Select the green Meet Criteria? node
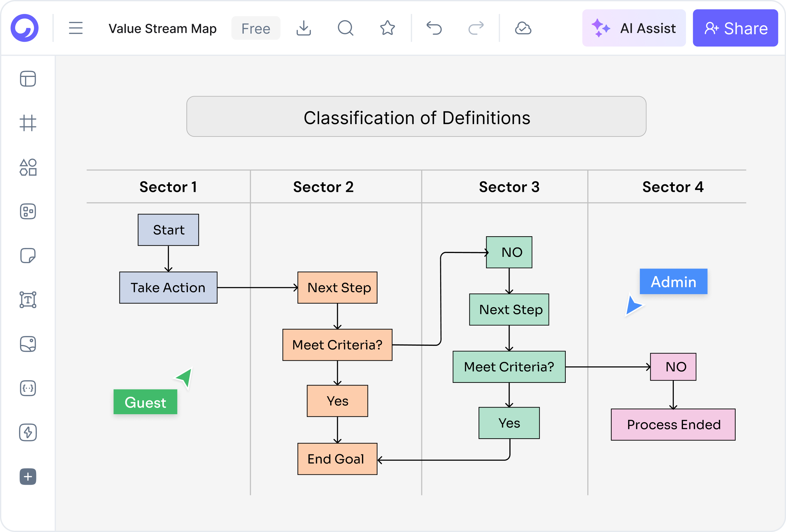Viewport: 786px width, 532px height. pyautogui.click(x=509, y=367)
